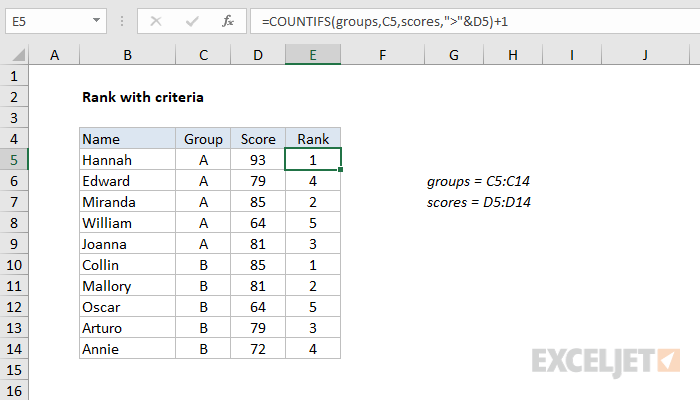Select column E header
The width and height of the screenshot is (700, 400).
tap(313, 55)
